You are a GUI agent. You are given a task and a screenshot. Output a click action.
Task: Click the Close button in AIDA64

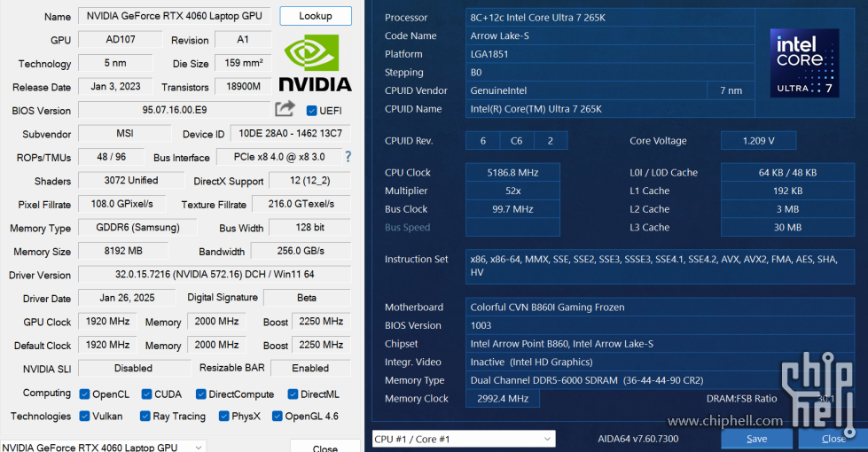[833, 439]
